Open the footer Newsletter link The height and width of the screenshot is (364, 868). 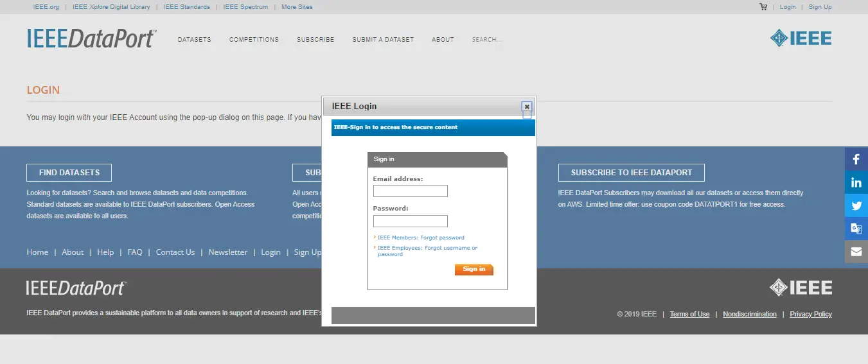pos(227,252)
